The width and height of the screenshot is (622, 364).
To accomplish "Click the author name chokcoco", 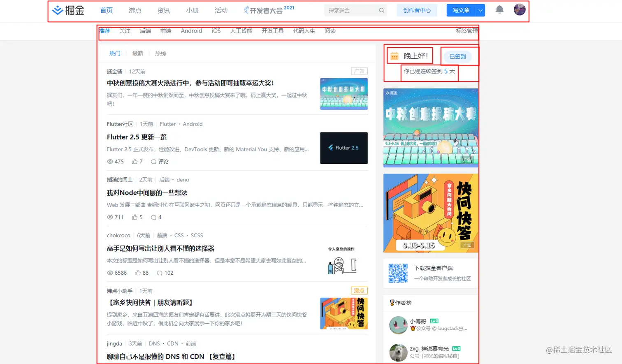I will (118, 235).
